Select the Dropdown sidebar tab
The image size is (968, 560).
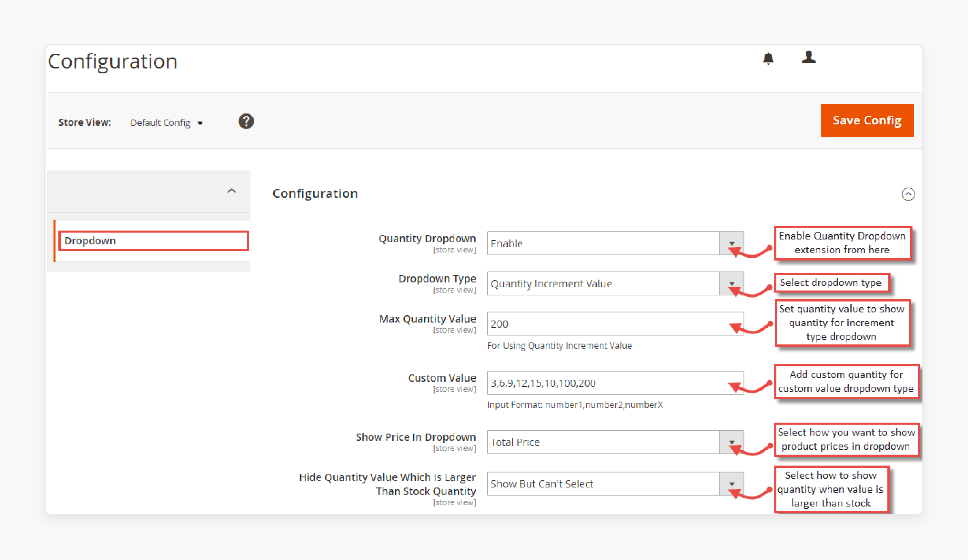pyautogui.click(x=154, y=241)
